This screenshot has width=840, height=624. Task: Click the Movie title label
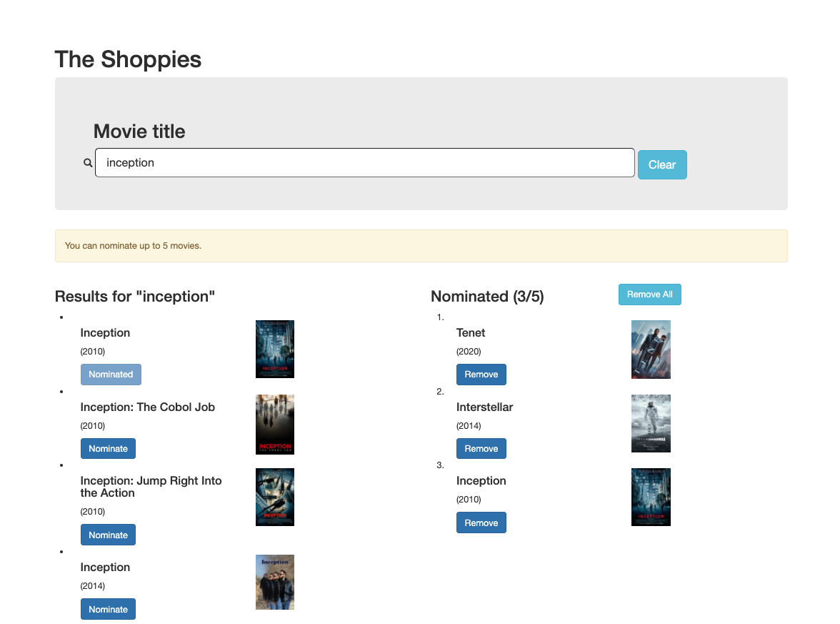139,132
